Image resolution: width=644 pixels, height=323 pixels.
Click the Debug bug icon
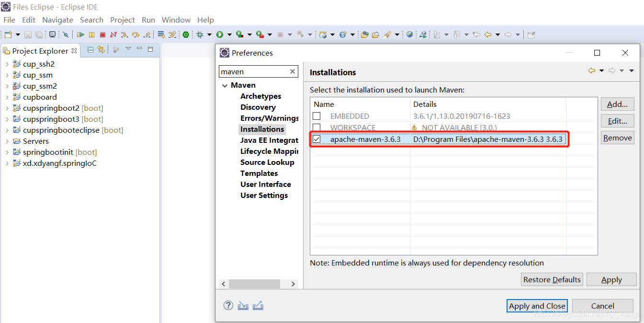(x=200, y=35)
